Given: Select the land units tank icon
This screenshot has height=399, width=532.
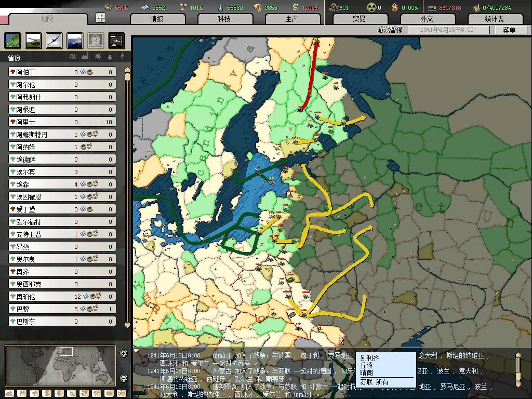Looking at the screenshot, I should tap(33, 40).
